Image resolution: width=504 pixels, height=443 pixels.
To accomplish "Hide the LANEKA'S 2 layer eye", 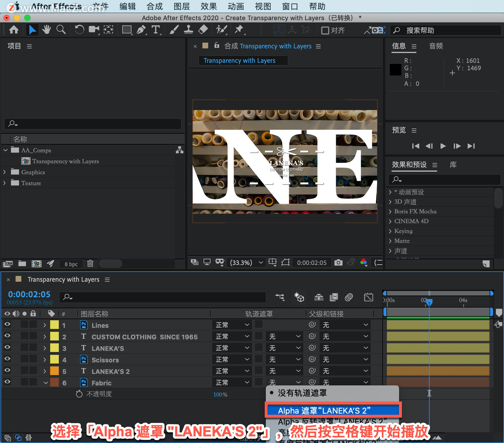I will tap(7, 370).
